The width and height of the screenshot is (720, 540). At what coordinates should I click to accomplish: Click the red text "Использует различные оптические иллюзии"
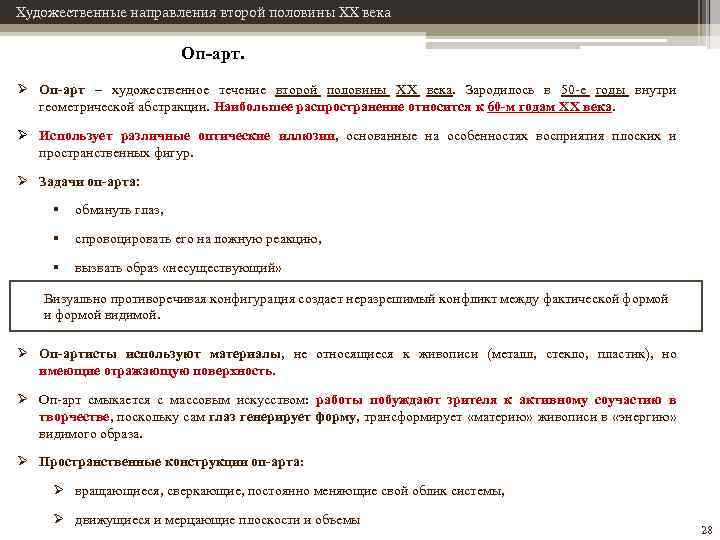pyautogui.click(x=187, y=136)
